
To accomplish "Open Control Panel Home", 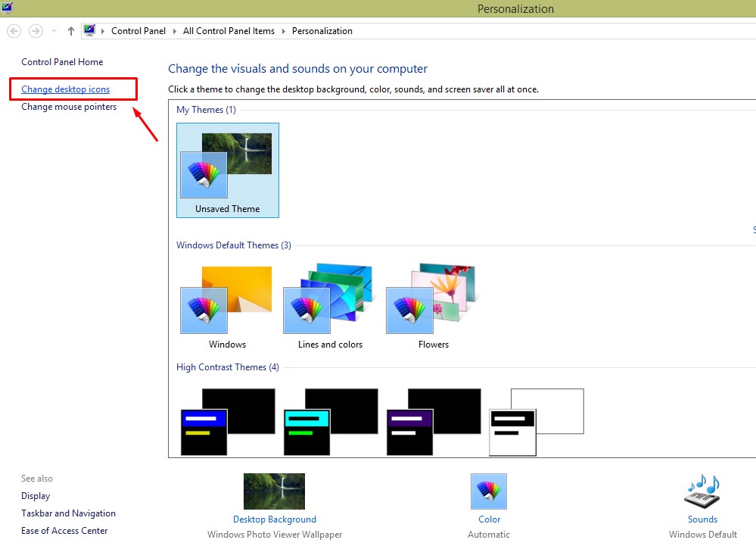I will [62, 62].
